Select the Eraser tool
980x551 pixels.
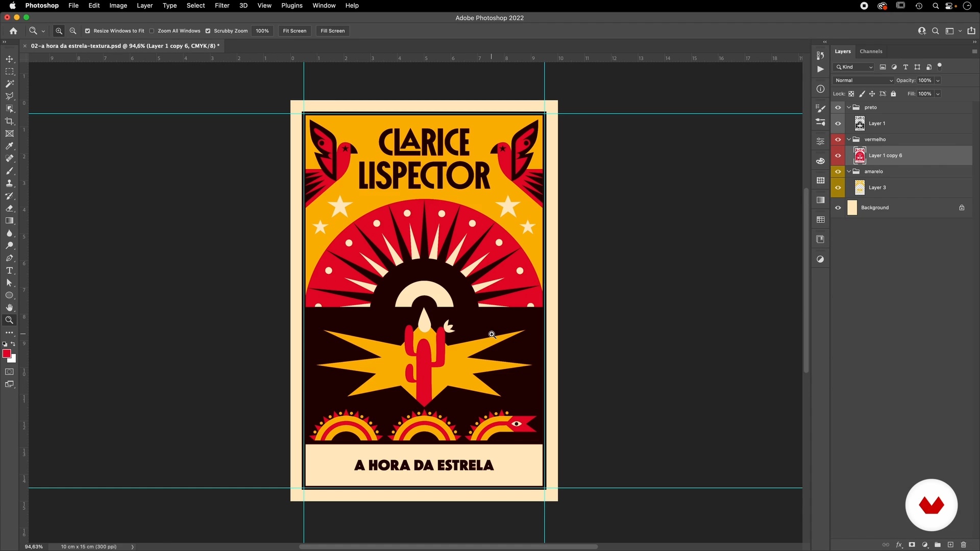click(9, 208)
